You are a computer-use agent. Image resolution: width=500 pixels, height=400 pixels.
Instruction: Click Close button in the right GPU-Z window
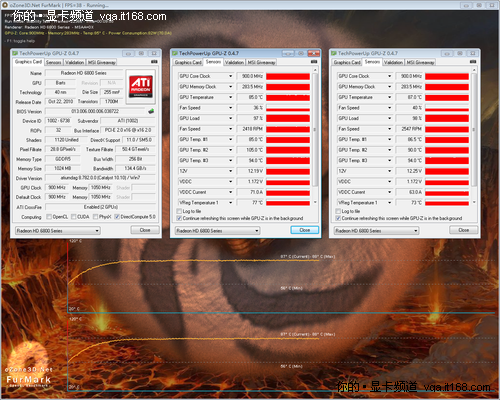tap(464, 230)
